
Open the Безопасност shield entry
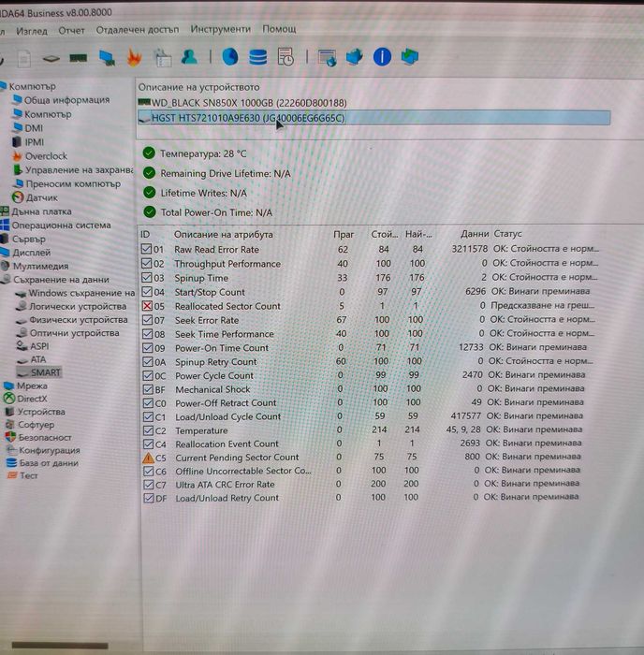38,437
